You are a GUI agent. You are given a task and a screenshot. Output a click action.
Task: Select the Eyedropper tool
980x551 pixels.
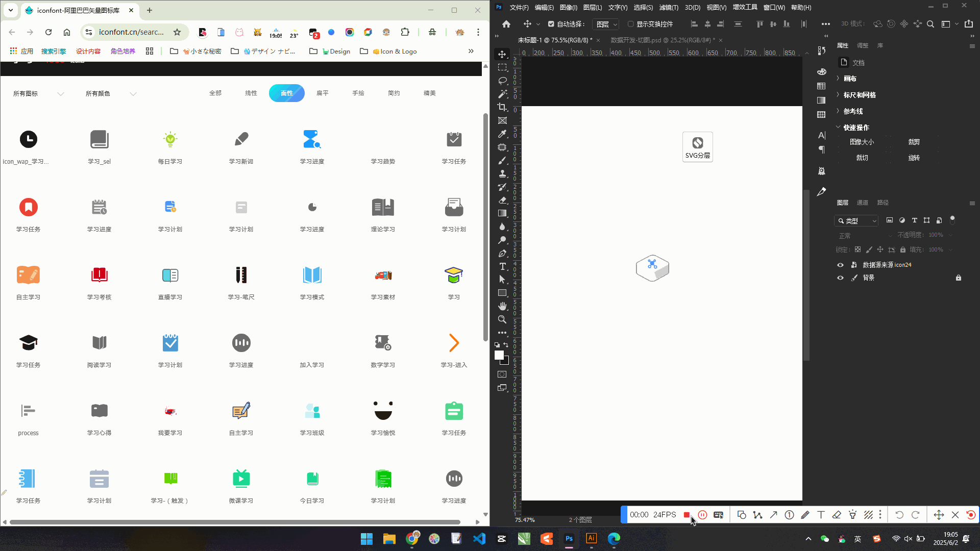[x=502, y=134]
